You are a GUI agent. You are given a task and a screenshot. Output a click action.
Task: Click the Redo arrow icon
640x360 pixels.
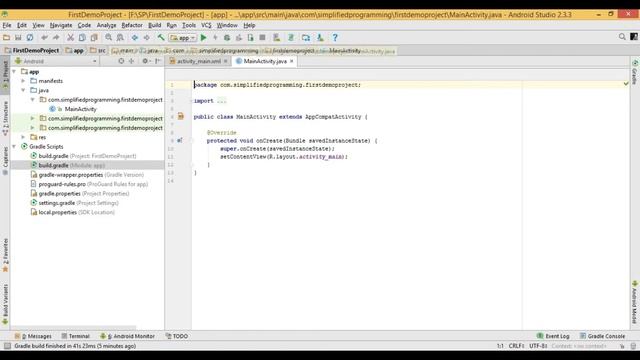[x=56, y=38]
